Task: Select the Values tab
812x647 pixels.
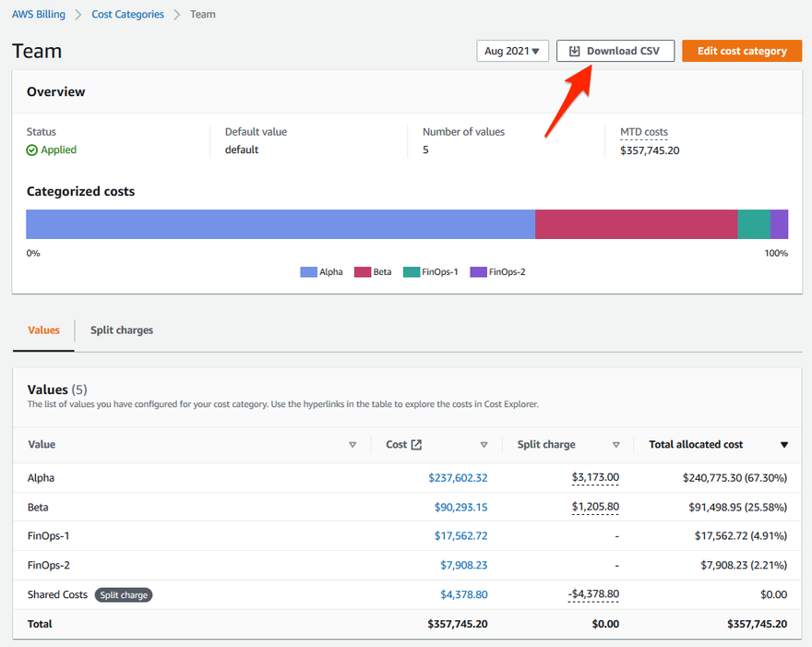Action: pos(43,330)
